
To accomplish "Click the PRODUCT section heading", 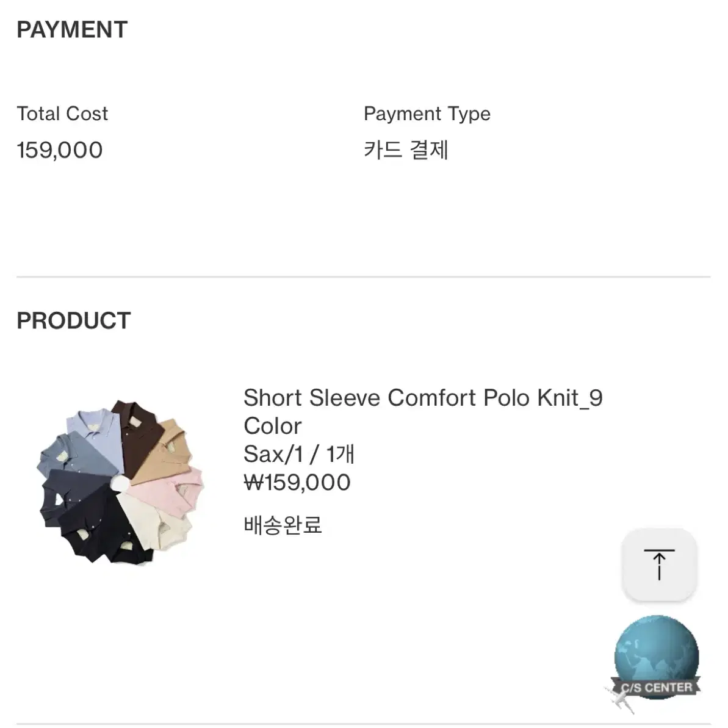I will [74, 320].
